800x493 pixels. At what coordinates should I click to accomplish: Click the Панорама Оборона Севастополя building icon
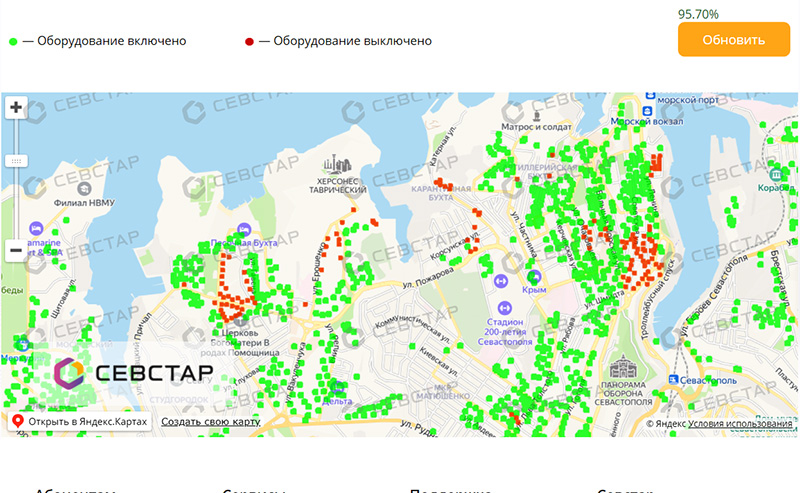click(623, 366)
